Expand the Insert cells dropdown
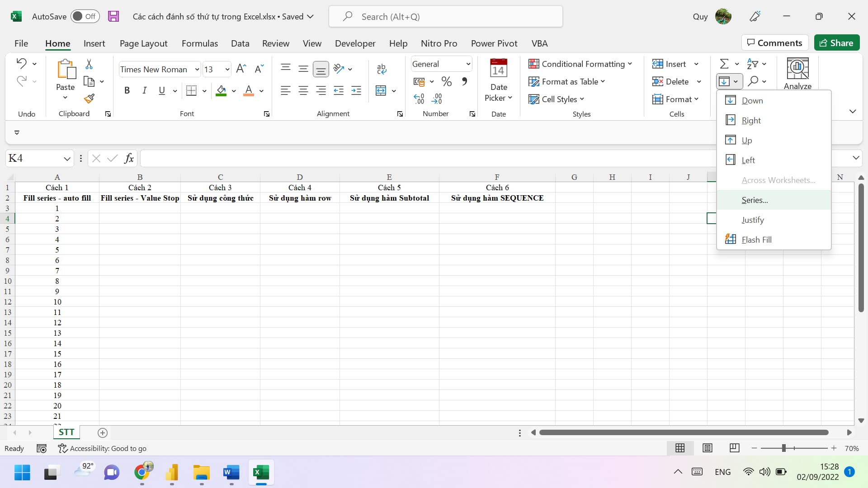Screen dimensions: 868x488 pos(696,64)
